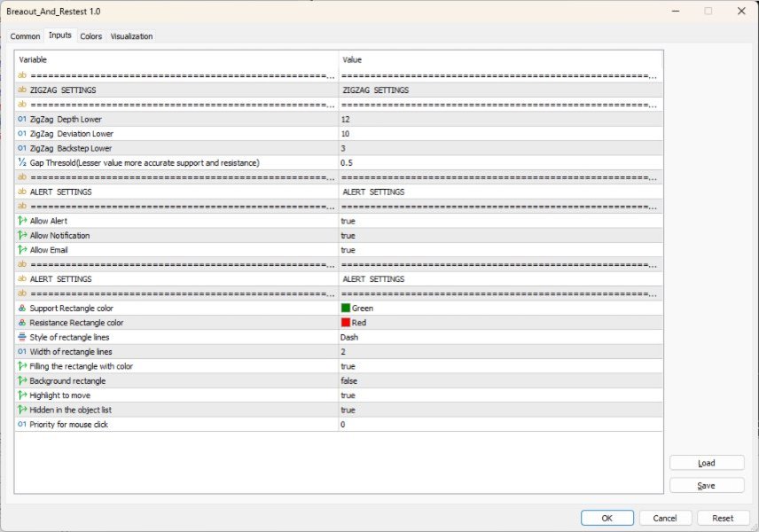Open the Resistance Rectangle color Red dropdown
Image resolution: width=759 pixels, height=532 pixels.
pyautogui.click(x=500, y=323)
